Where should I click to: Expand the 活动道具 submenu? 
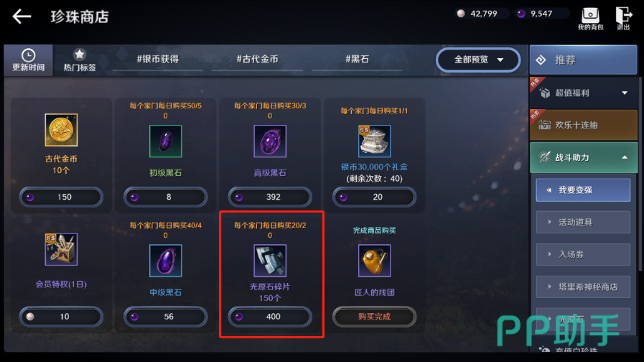[x=583, y=222]
